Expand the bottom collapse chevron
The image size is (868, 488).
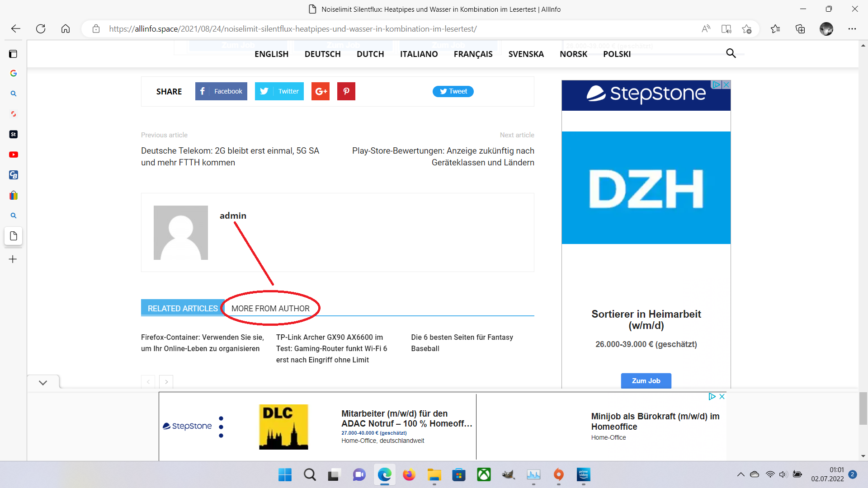(43, 383)
